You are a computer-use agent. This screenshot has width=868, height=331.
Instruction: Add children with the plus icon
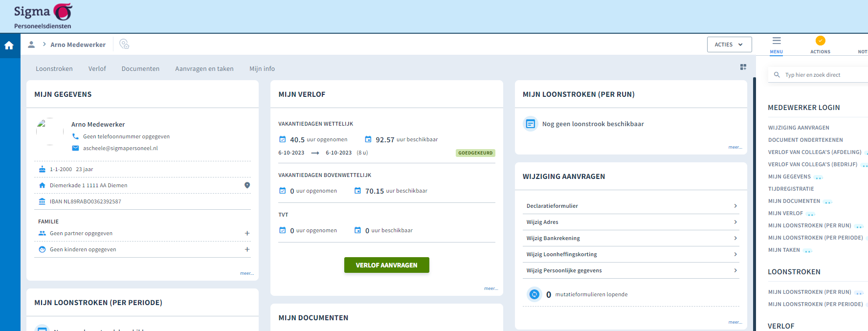pos(247,249)
